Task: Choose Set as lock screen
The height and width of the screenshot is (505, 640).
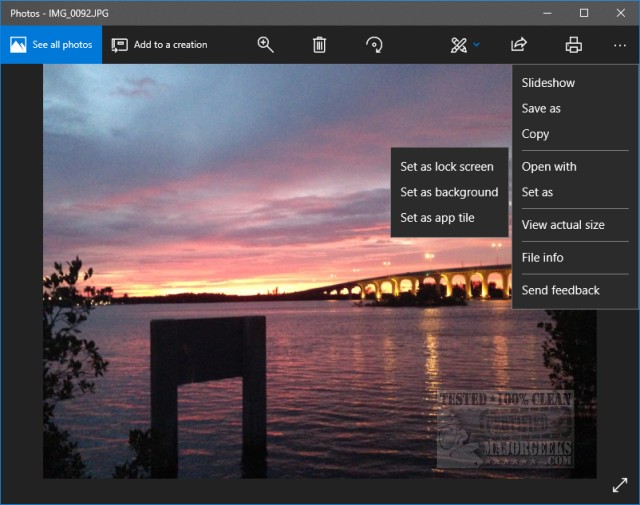Action: [449, 167]
